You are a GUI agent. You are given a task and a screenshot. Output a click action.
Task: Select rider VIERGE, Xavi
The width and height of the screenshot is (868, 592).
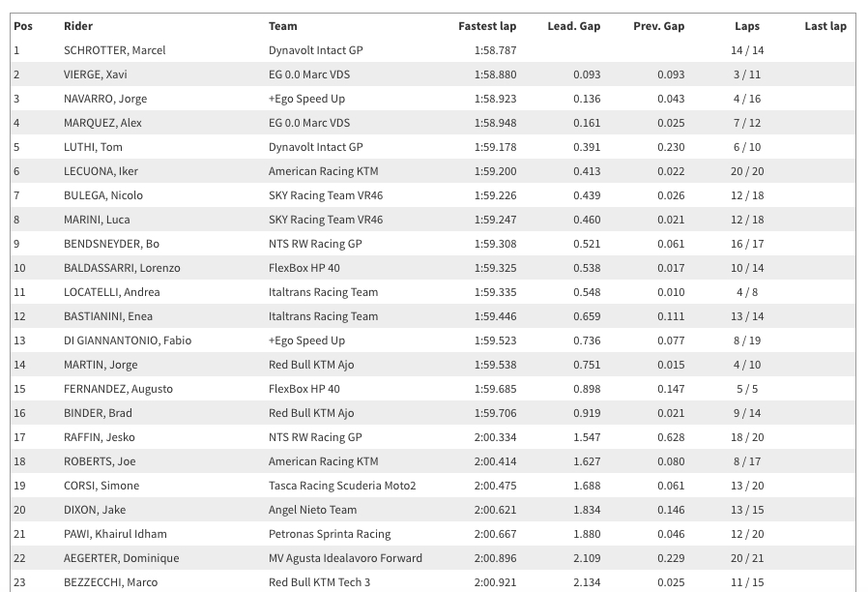[x=96, y=74]
